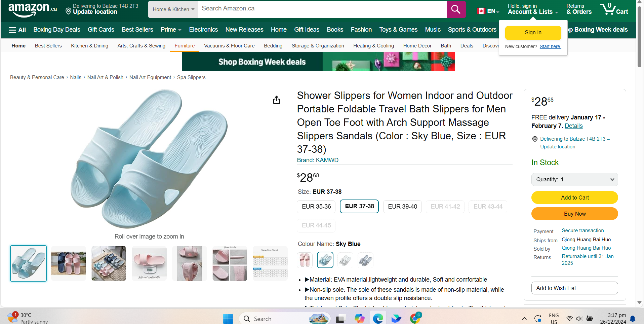644x324 pixels.
Task: View the shoe size chart thumbnail
Action: click(270, 263)
